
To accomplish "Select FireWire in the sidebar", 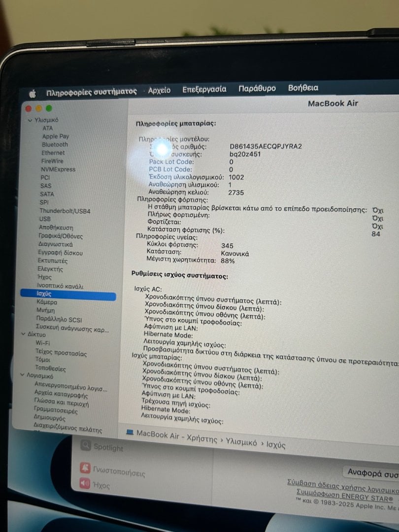I will [x=52, y=161].
